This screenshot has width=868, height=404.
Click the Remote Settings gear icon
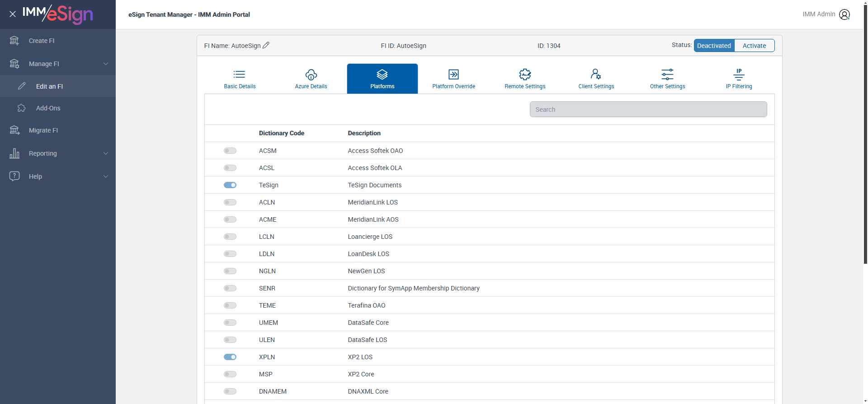pyautogui.click(x=525, y=74)
